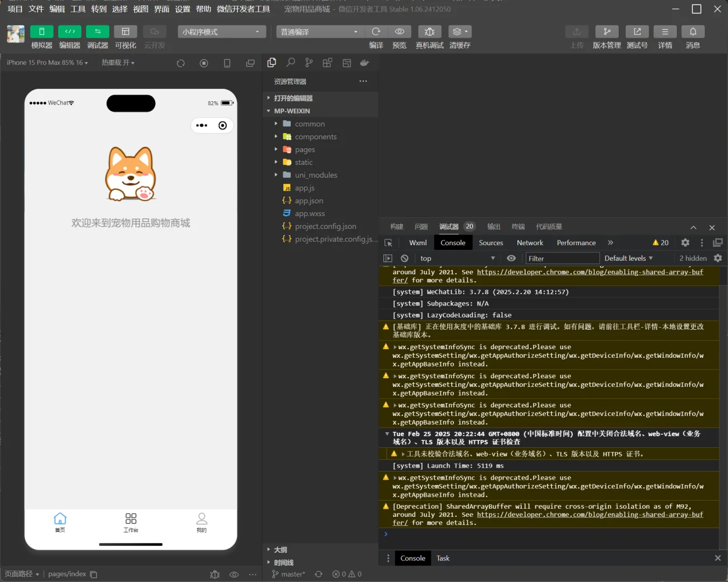Open the app.js file
Screen dimensions: 728x582
[x=320, y=188]
